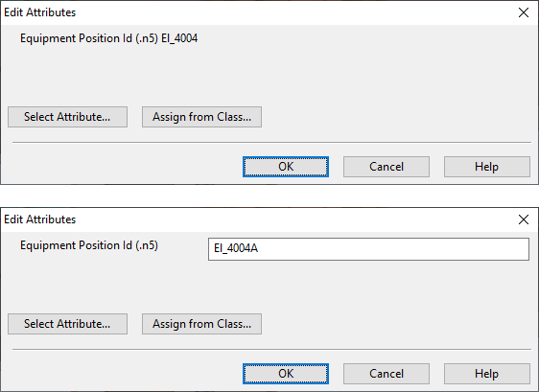The image size is (539, 392).
Task: Open Help from the dialog with EI_4004A field
Action: [487, 374]
